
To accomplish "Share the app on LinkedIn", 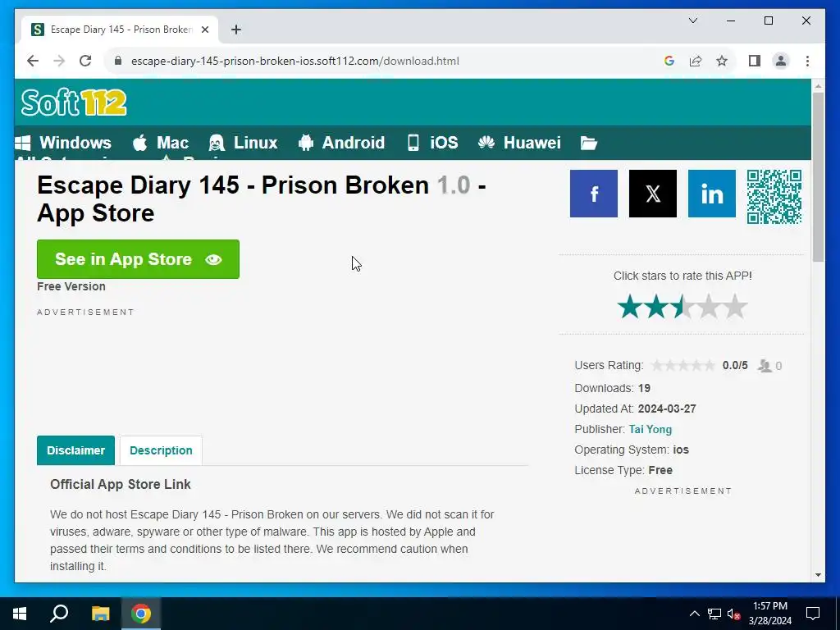I will tap(711, 194).
